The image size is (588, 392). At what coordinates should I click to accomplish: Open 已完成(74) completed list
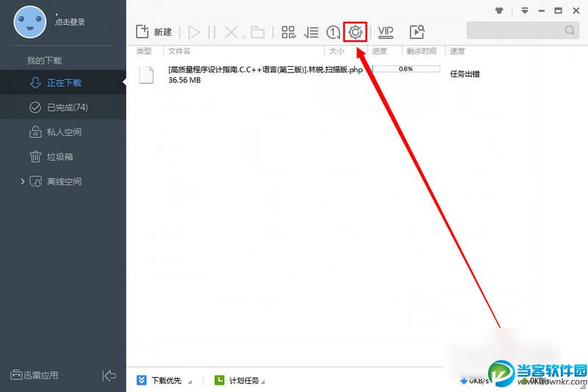[63, 107]
